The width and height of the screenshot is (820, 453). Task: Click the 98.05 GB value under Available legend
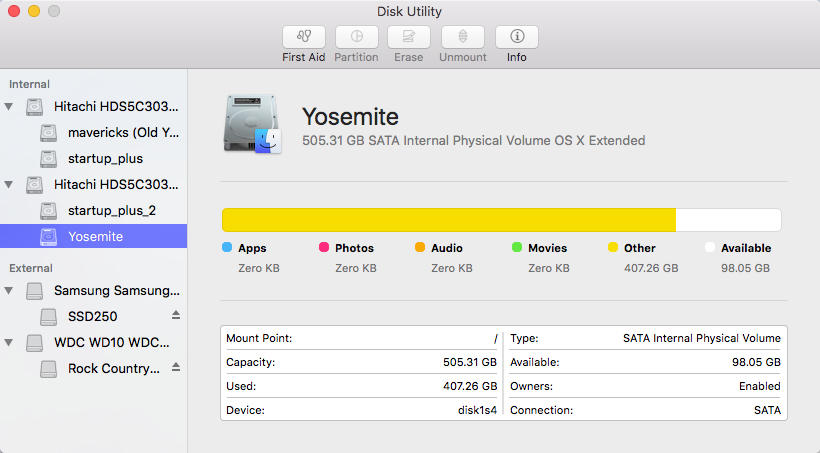point(745,268)
